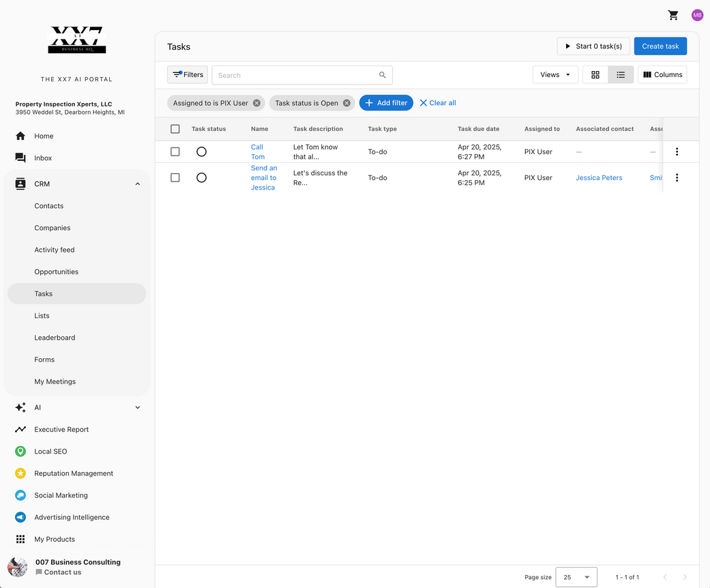Remove the Assigned to is PIX User filter
Viewport: 710px width, 588px height.
tap(256, 103)
